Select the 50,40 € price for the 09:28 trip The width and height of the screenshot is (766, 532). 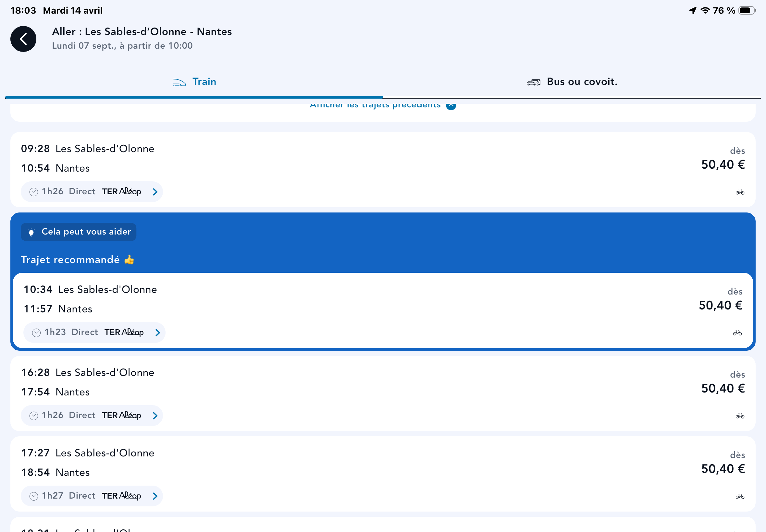(x=723, y=165)
